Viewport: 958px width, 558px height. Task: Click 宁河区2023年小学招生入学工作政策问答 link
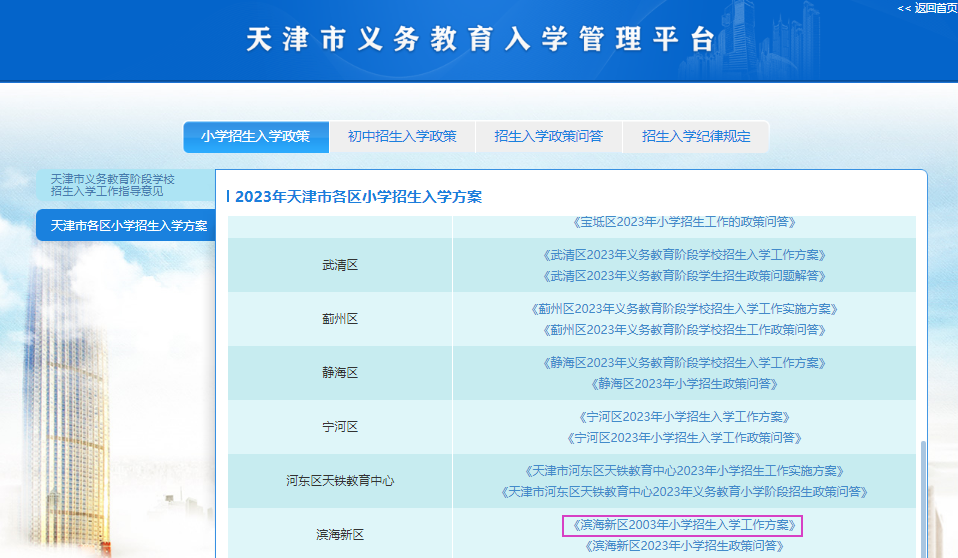coord(684,438)
